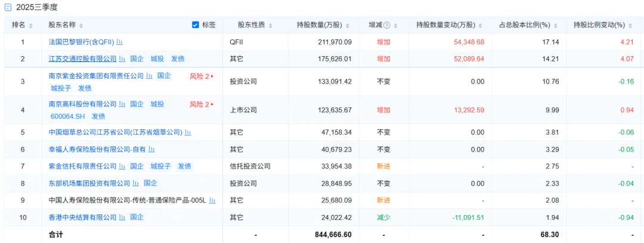Select 减少 status in row 10
The height and width of the screenshot is (243, 644).
coord(383,217)
